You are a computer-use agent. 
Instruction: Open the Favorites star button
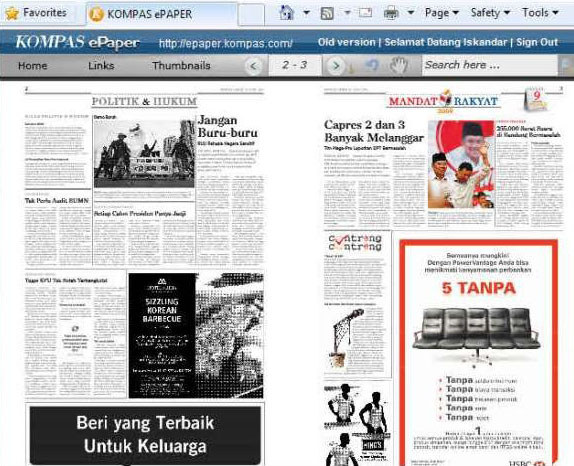click(37, 13)
